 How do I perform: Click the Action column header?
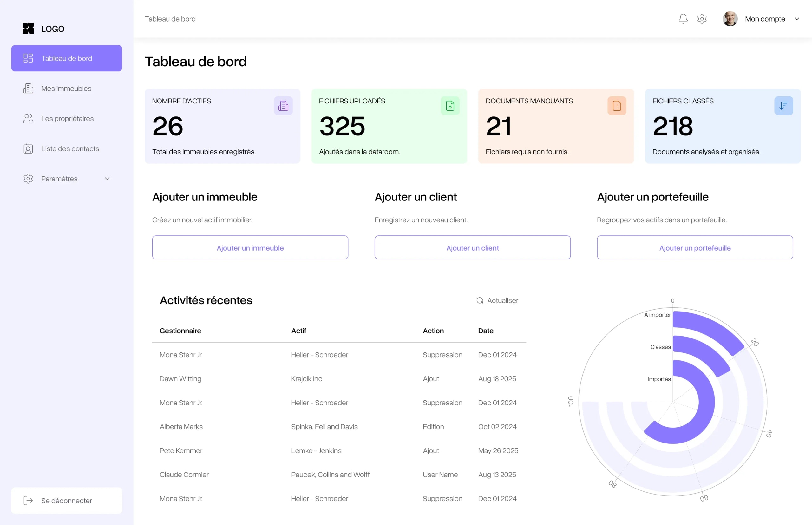[433, 331]
